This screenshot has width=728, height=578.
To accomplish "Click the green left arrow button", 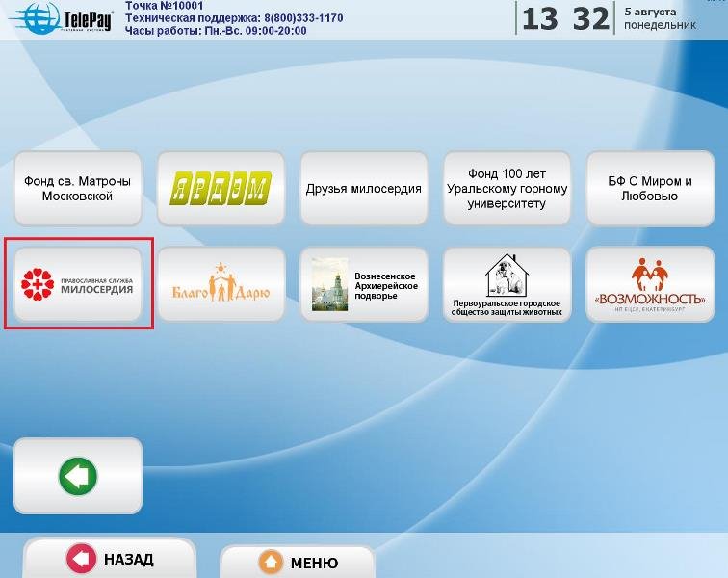I will pos(78,476).
